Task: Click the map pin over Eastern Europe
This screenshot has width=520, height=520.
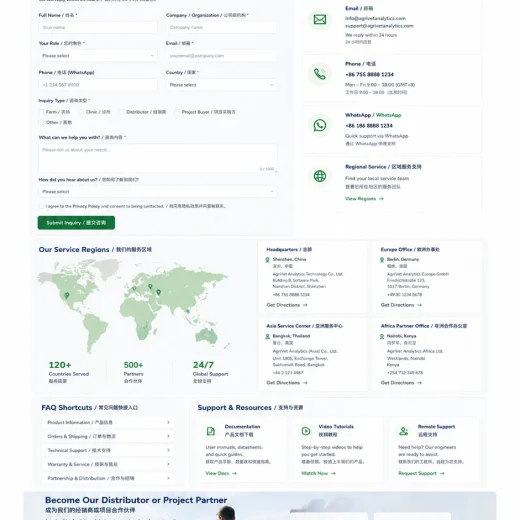Action: click(x=150, y=286)
